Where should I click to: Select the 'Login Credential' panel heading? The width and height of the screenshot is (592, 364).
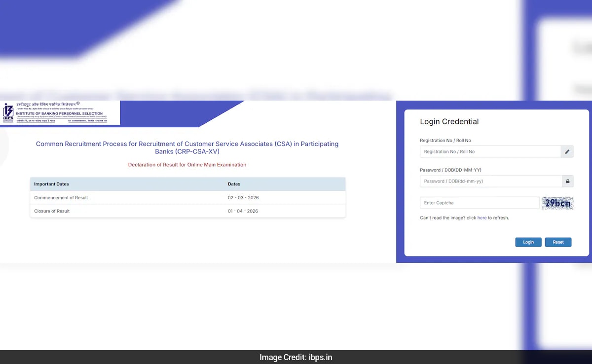(449, 121)
